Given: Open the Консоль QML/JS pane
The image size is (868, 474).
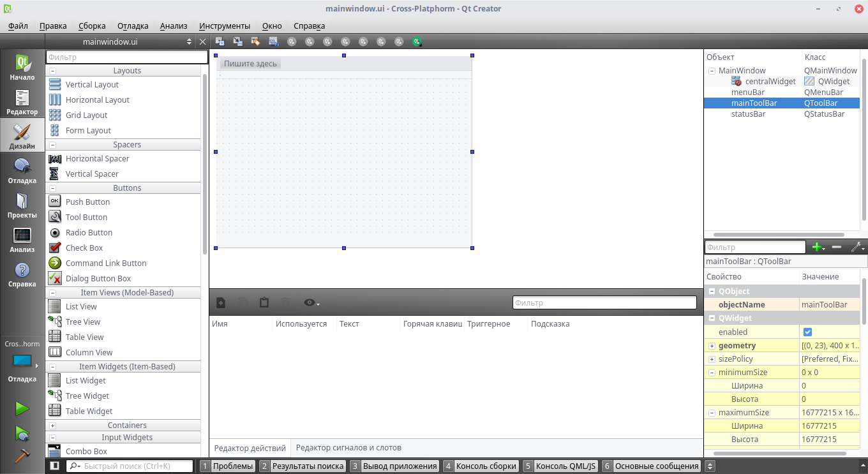Looking at the screenshot, I should point(560,466).
